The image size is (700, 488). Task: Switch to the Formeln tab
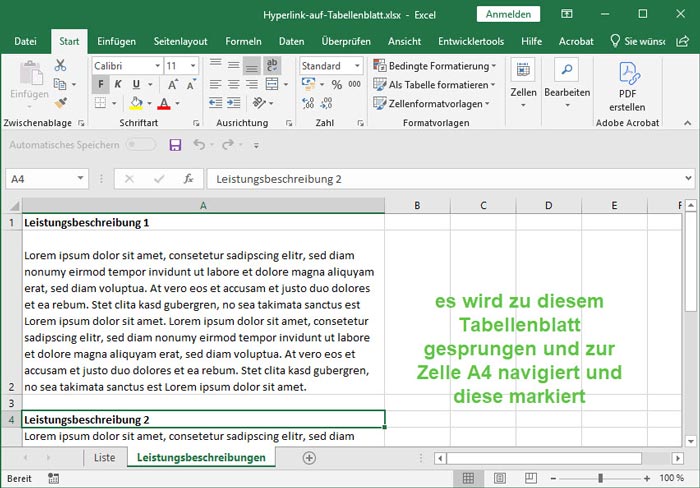pos(243,42)
